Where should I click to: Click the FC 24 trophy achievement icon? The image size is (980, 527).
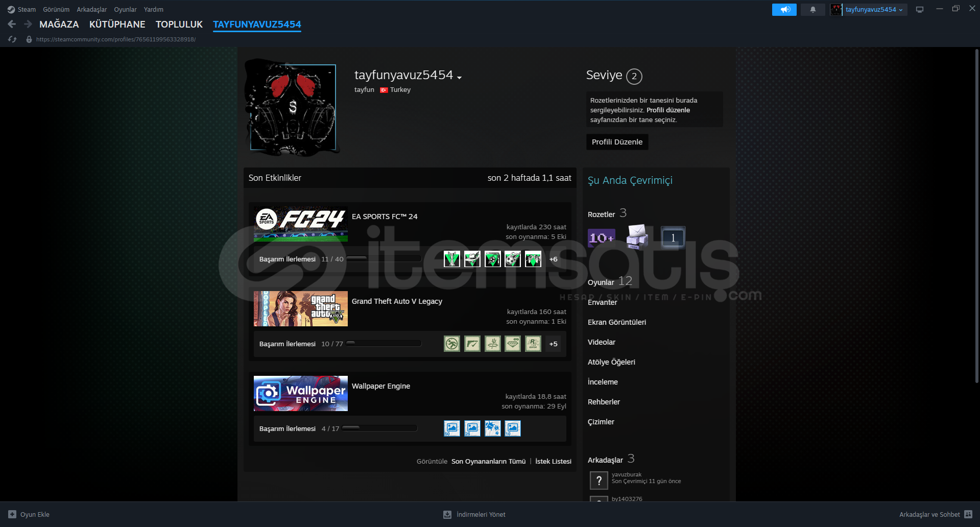tap(452, 259)
